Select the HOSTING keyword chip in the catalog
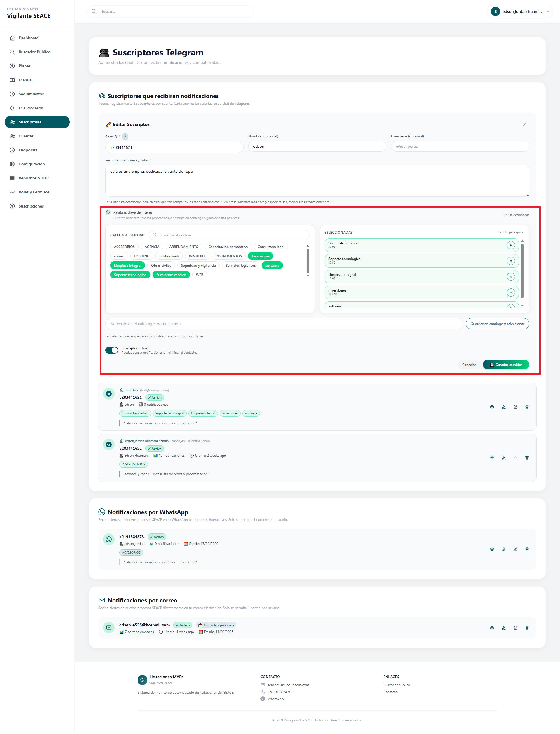The image size is (560, 734). click(141, 256)
